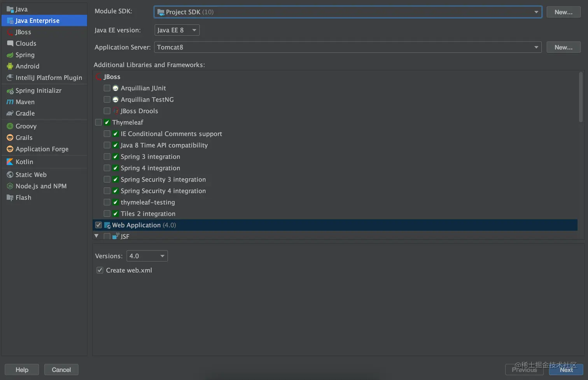Click the Flash icon
588x380 pixels.
(x=10, y=198)
